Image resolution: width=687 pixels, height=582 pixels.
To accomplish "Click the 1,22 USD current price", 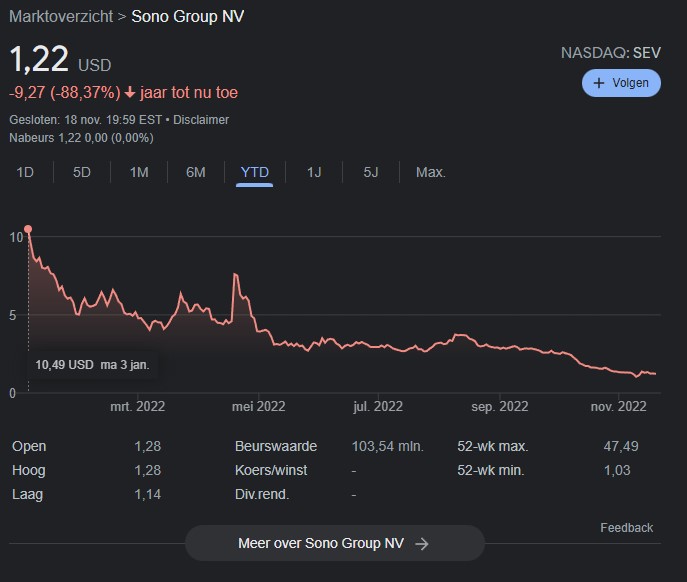I will [x=60, y=60].
